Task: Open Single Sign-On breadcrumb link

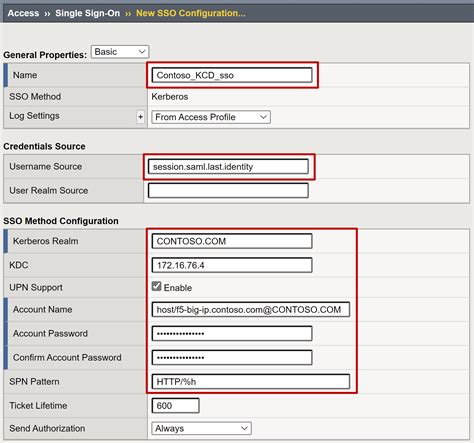Action: (x=88, y=13)
